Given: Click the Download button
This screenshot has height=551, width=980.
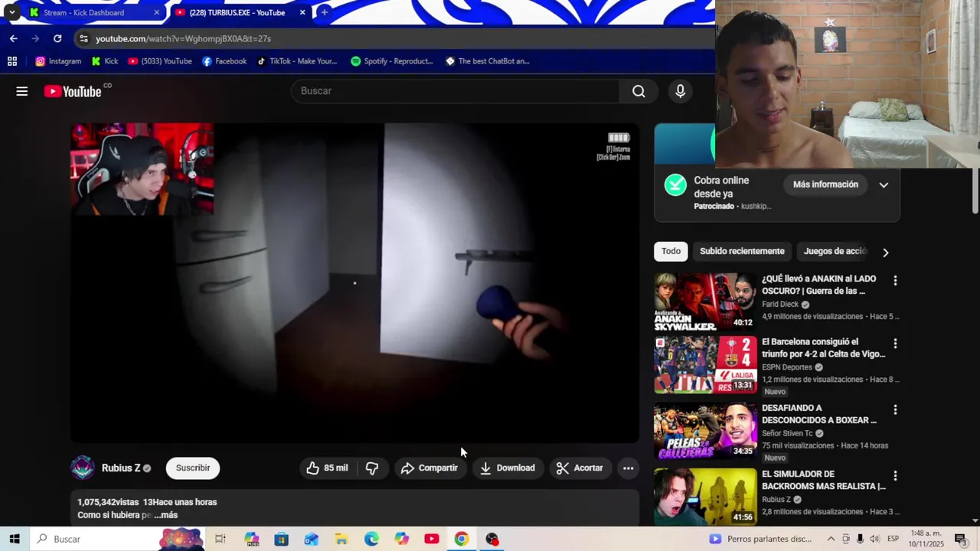Looking at the screenshot, I should coord(508,468).
